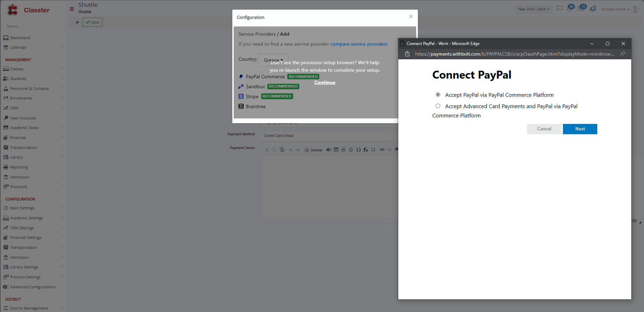Click the Redo arrow in editor toolbar
The image size is (644, 312).
click(x=298, y=150)
